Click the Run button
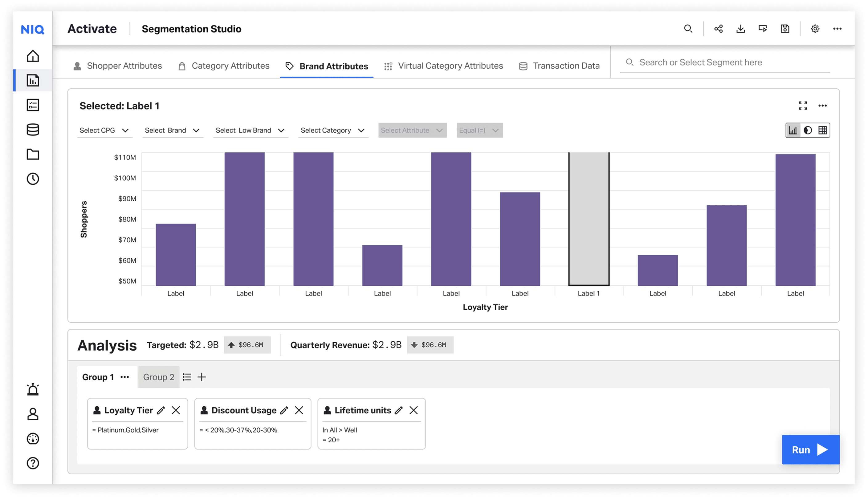 [x=810, y=450]
